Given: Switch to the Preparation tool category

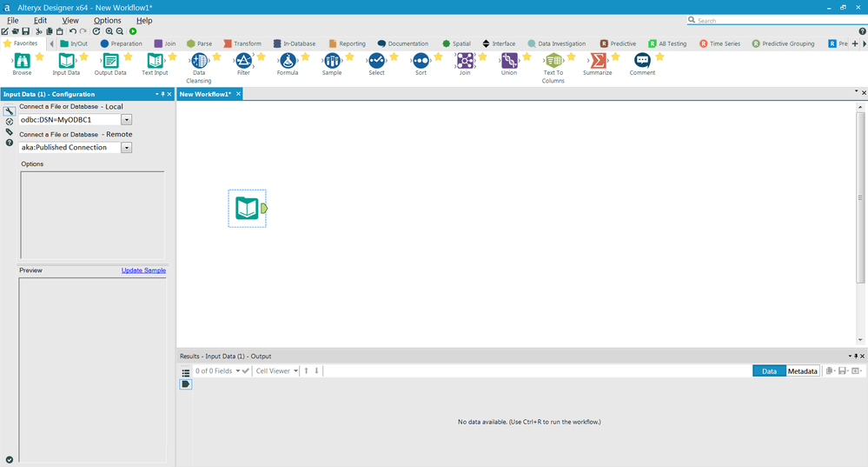Looking at the screenshot, I should pyautogui.click(x=122, y=43).
